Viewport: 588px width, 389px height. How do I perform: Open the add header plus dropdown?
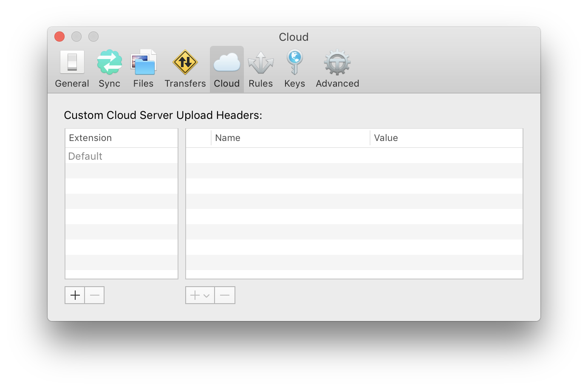[200, 295]
